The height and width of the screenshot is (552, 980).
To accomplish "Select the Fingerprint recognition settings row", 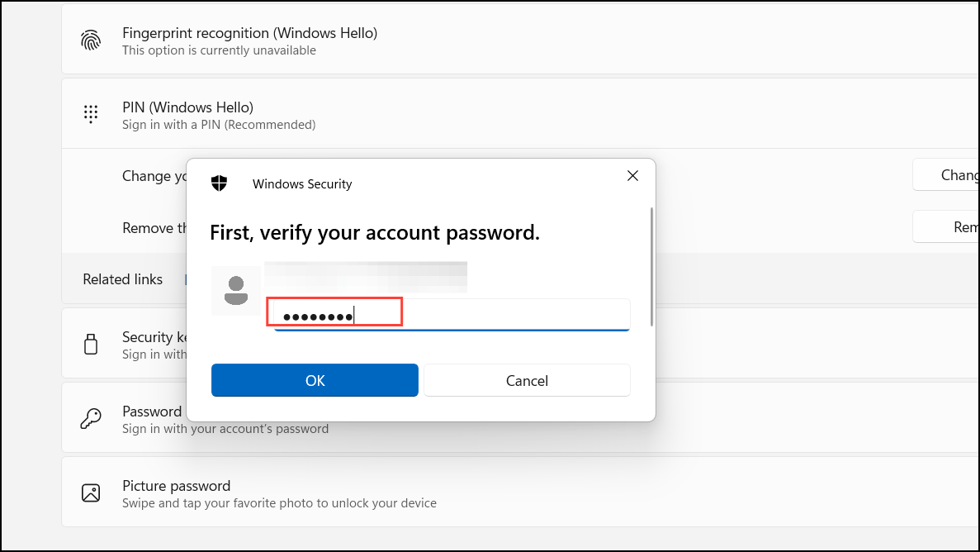I will click(x=495, y=40).
